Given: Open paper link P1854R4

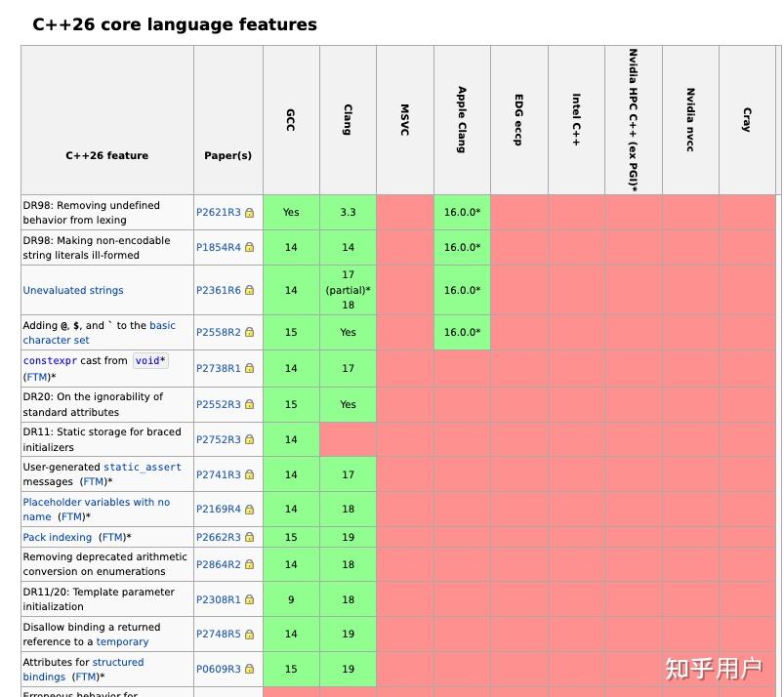Looking at the screenshot, I should point(218,247).
